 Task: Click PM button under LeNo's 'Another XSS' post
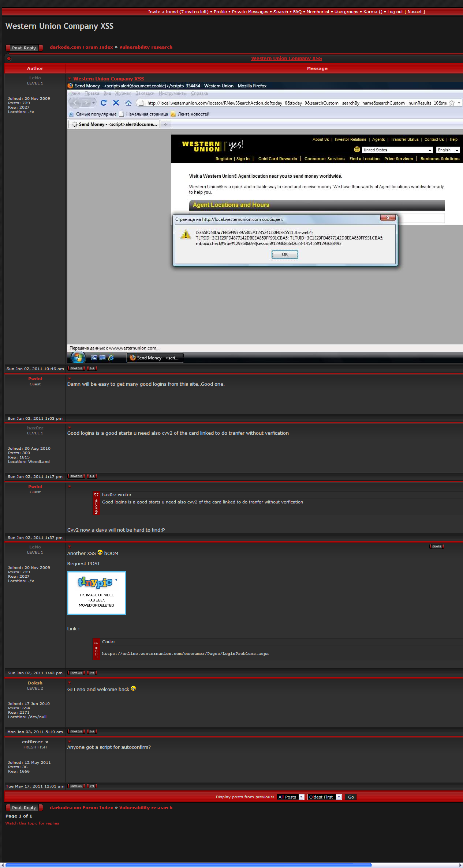[92, 673]
